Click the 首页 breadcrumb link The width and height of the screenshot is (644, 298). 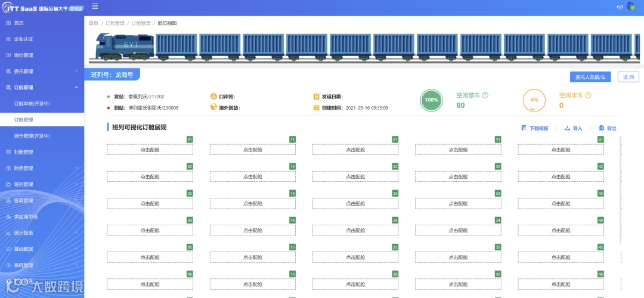tap(94, 23)
